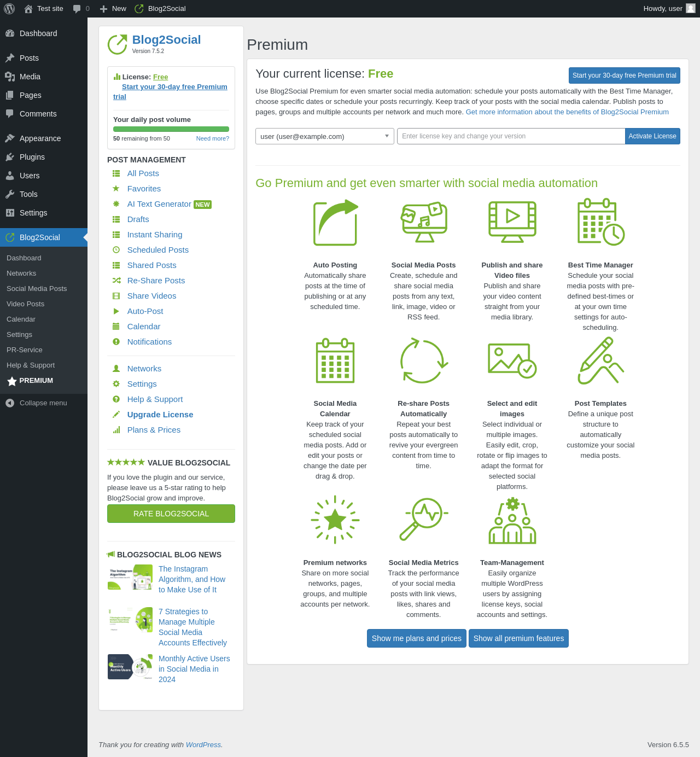Click the megaphone icon beside Blog News
Screen dimensions: 700x757
coord(111,555)
